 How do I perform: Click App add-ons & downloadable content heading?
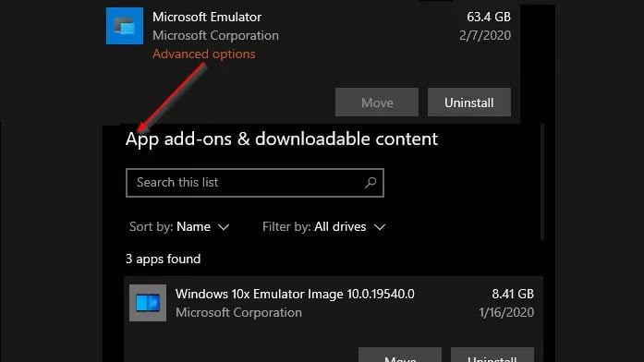(282, 139)
